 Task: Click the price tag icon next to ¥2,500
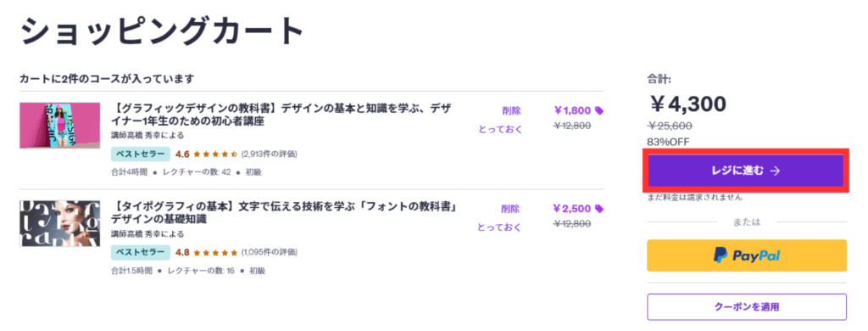(x=599, y=209)
